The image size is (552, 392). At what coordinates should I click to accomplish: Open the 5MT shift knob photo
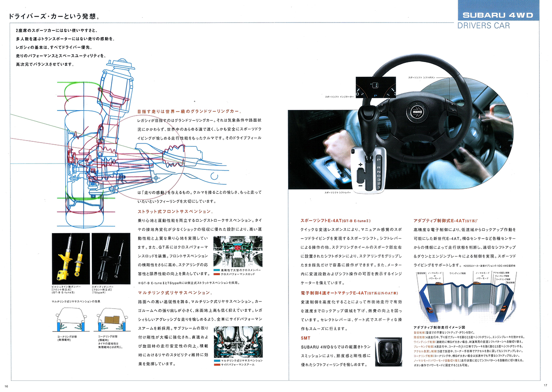click(x=388, y=352)
